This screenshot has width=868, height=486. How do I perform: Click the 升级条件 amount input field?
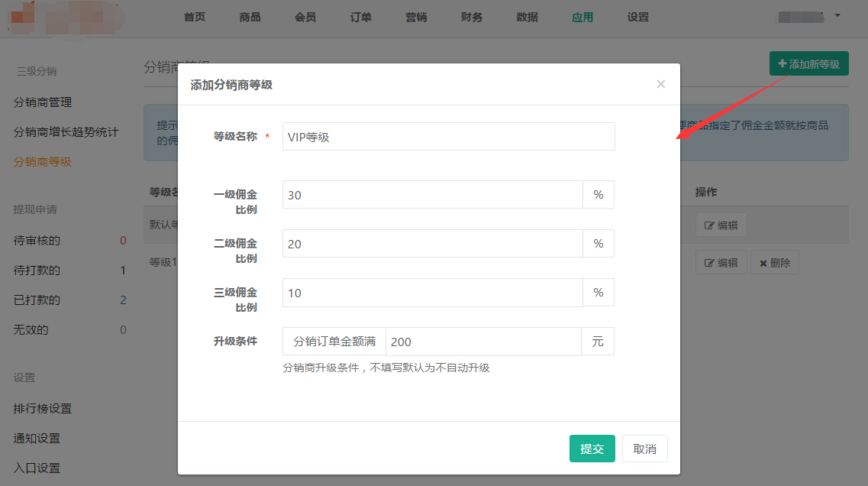pos(482,342)
